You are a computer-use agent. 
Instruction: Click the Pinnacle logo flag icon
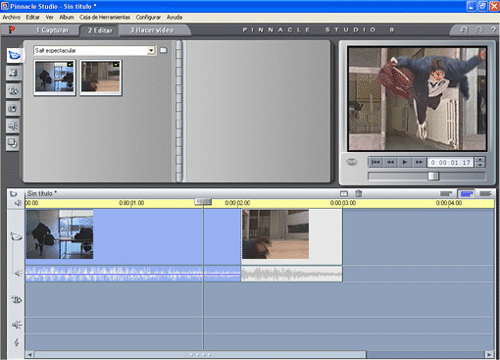[x=12, y=30]
